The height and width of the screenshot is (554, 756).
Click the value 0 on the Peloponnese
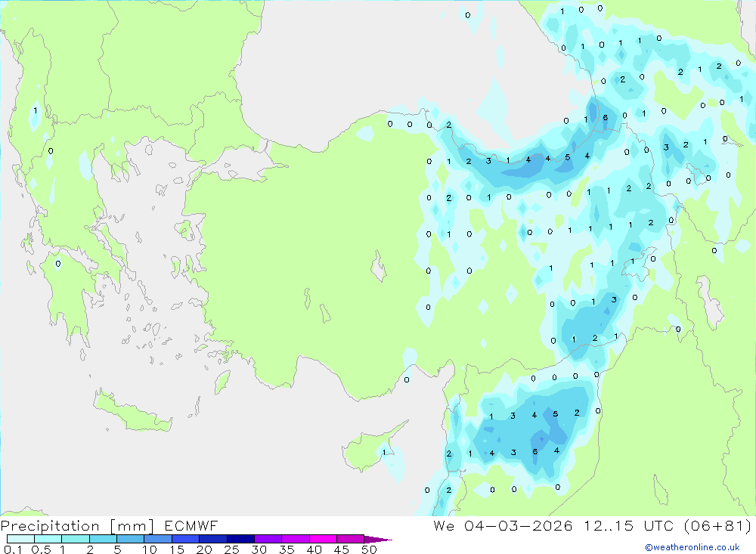[x=58, y=264]
